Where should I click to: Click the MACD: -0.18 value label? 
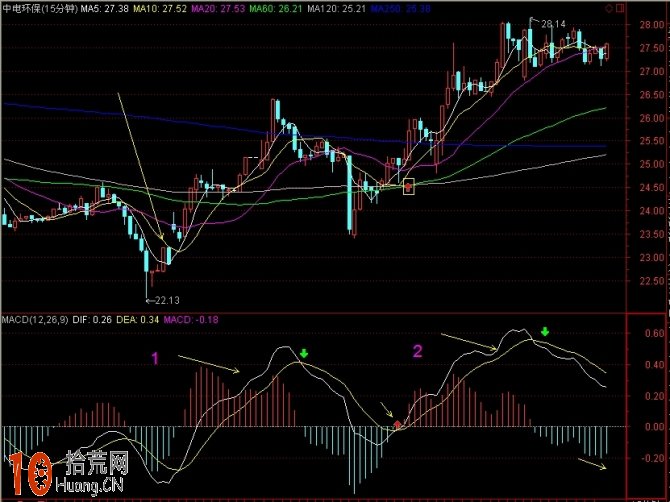pyautogui.click(x=191, y=320)
